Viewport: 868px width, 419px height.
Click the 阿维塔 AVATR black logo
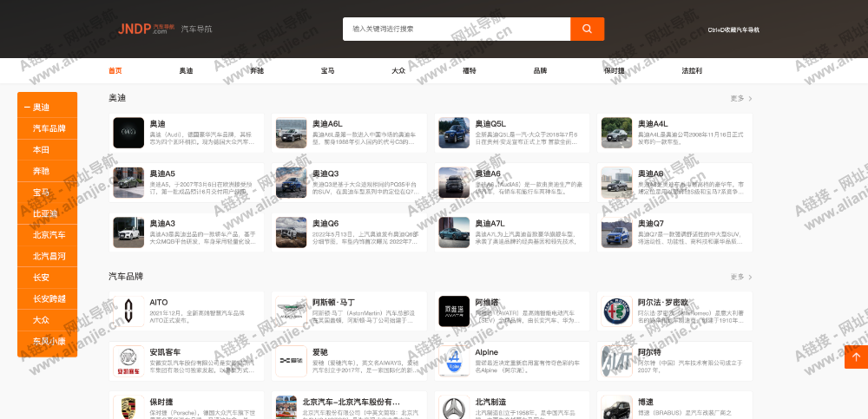[454, 311]
